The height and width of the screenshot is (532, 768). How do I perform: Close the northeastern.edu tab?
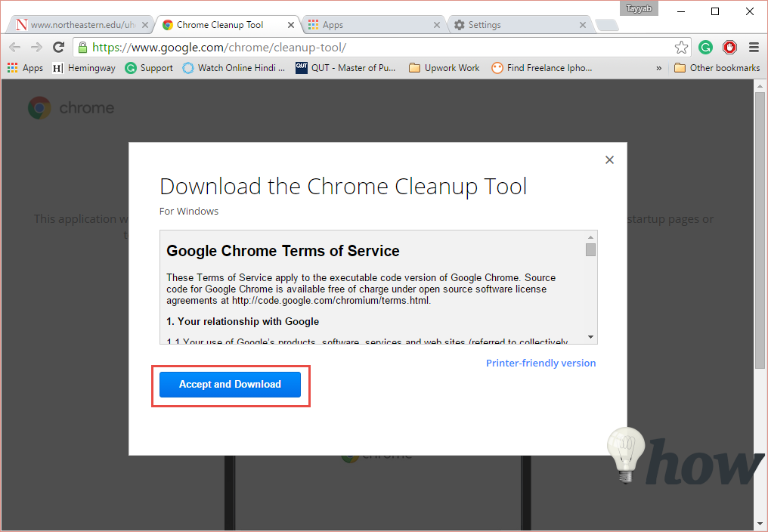[145, 25]
